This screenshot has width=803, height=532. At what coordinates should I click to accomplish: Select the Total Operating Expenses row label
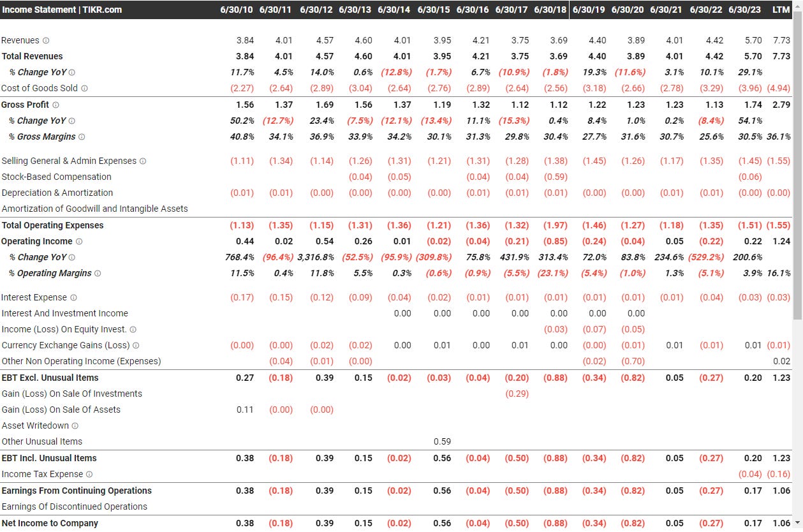pyautogui.click(x=52, y=226)
